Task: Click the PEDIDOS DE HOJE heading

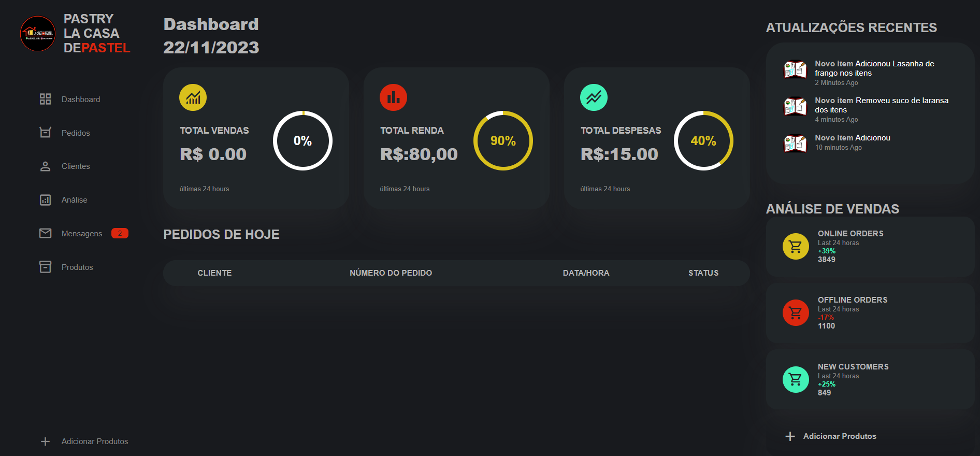Action: [x=221, y=234]
